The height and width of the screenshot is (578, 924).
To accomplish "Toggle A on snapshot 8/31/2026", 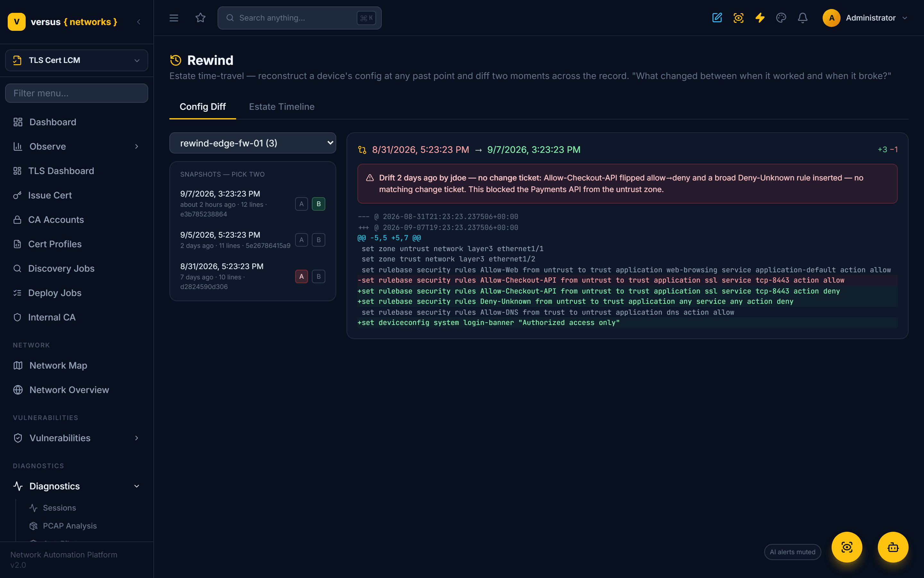I will tap(301, 276).
